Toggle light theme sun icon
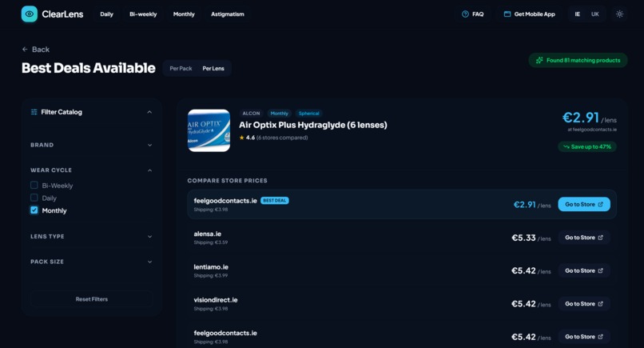 [619, 14]
